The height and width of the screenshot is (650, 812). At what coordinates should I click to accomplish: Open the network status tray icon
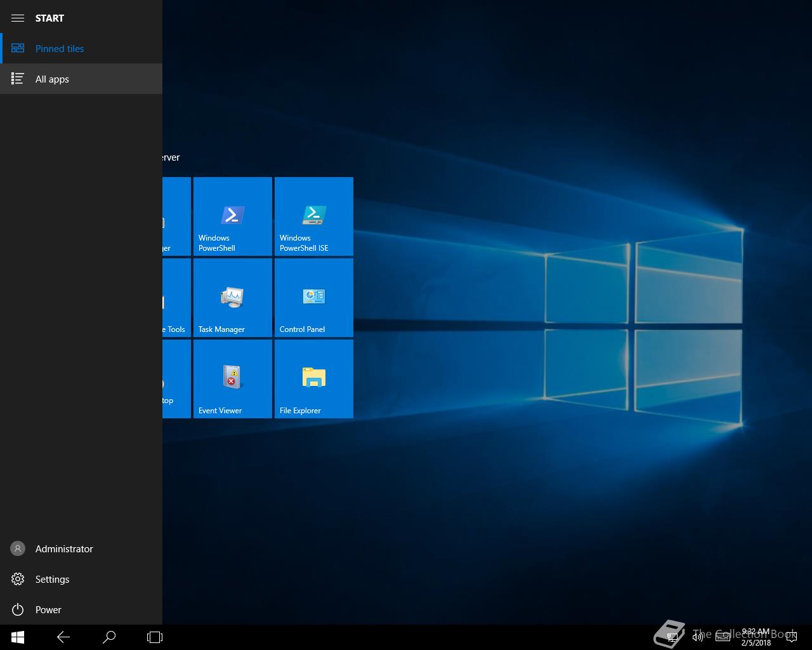[x=672, y=637]
